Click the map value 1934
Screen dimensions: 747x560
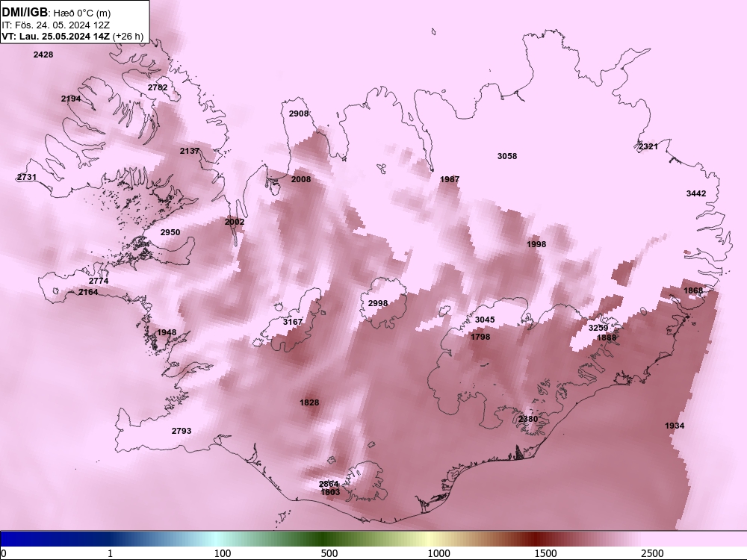(675, 426)
